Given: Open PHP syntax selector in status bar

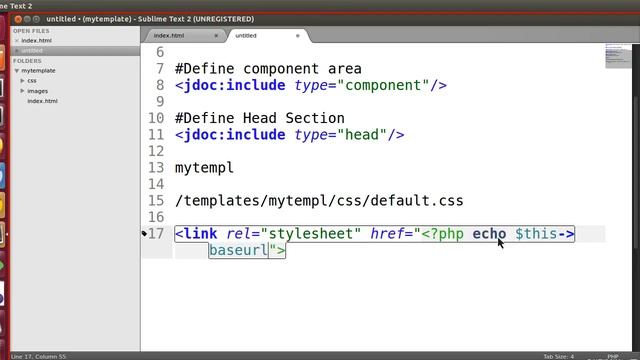Looking at the screenshot, I should click(x=613, y=356).
